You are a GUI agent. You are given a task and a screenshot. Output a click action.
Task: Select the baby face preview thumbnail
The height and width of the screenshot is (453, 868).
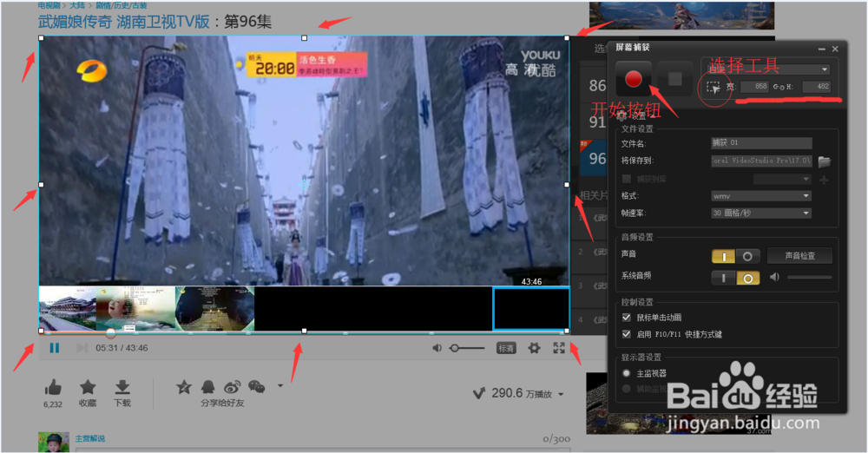pos(135,308)
